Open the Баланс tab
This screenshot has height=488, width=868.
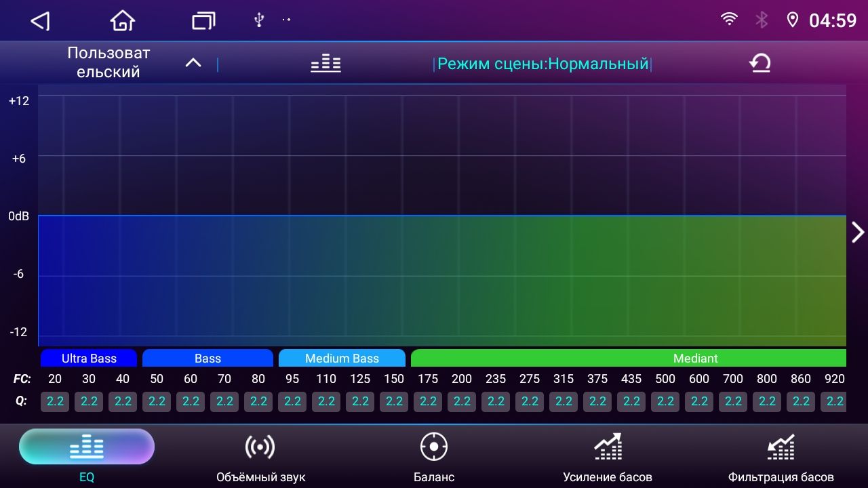click(434, 457)
